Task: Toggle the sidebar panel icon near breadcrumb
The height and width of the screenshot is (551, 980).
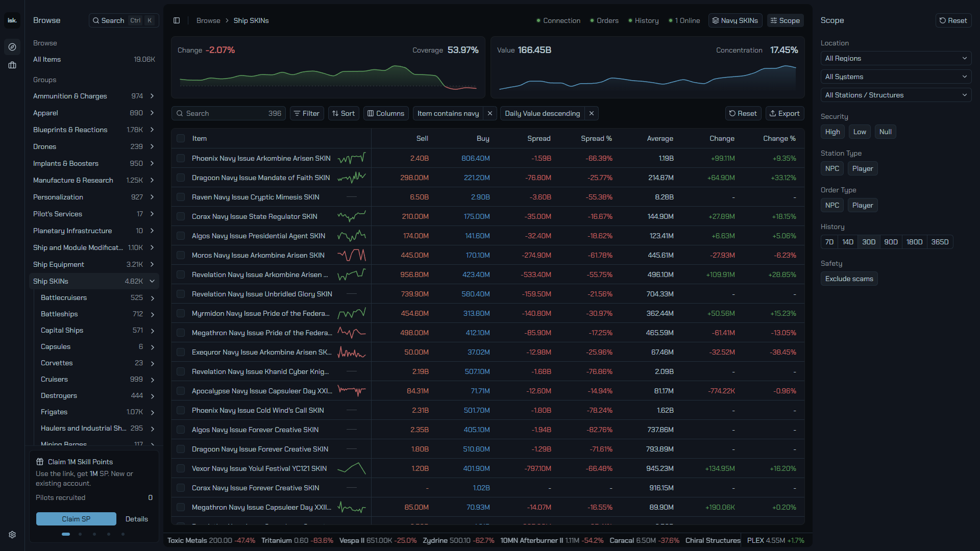Action: tap(177, 20)
